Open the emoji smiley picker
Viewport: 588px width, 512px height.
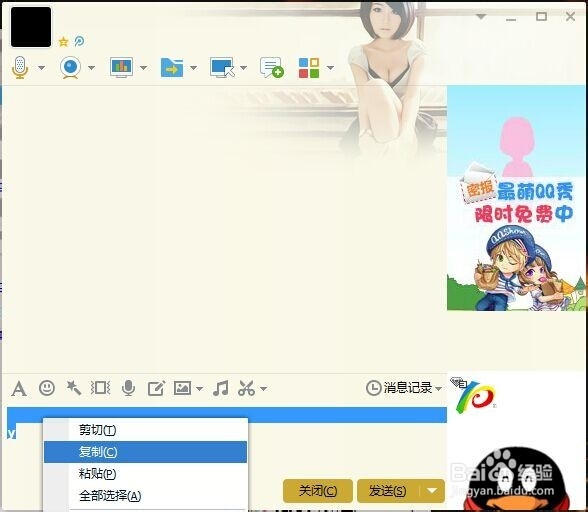pyautogui.click(x=47, y=388)
